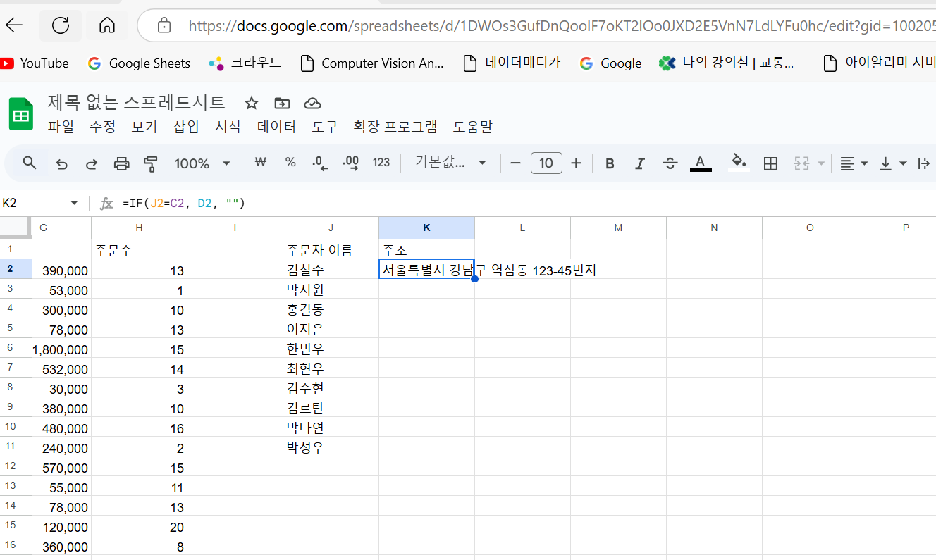Open the 데이터메티카 bookmark
This screenshot has width=936, height=560.
(512, 63)
